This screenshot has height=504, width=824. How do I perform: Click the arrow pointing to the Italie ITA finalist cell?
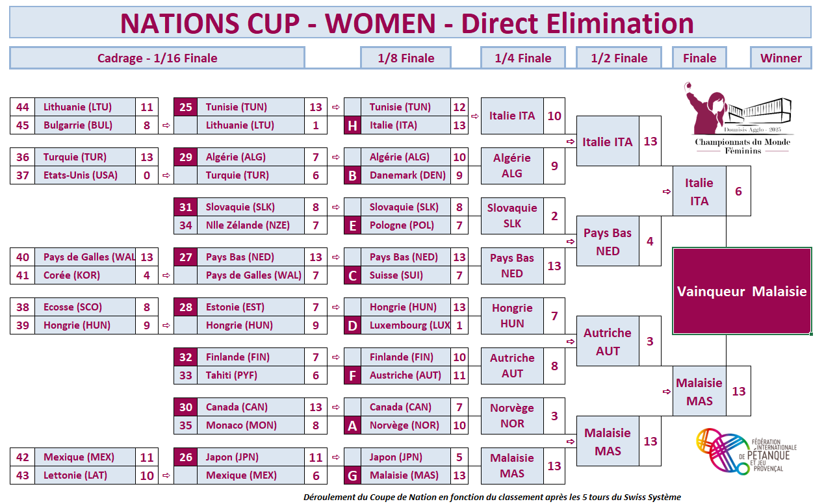[666, 192]
